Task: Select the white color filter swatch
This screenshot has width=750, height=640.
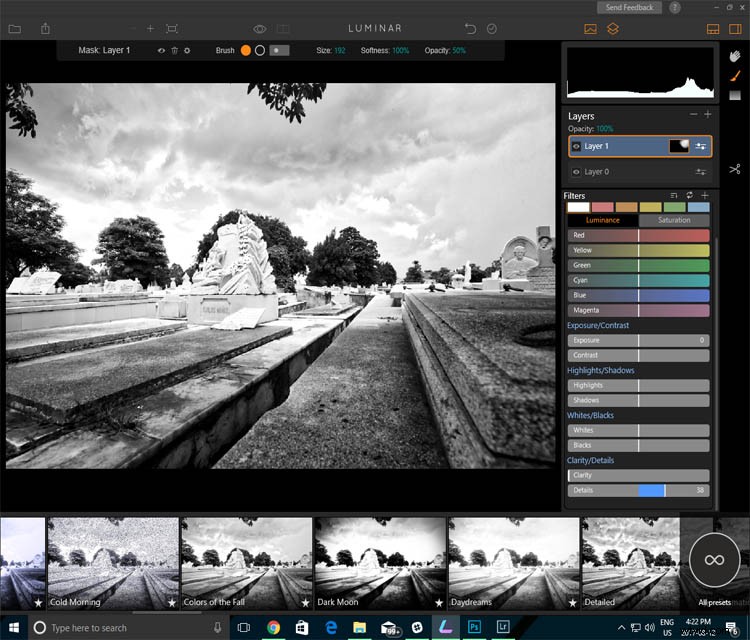Action: click(578, 207)
